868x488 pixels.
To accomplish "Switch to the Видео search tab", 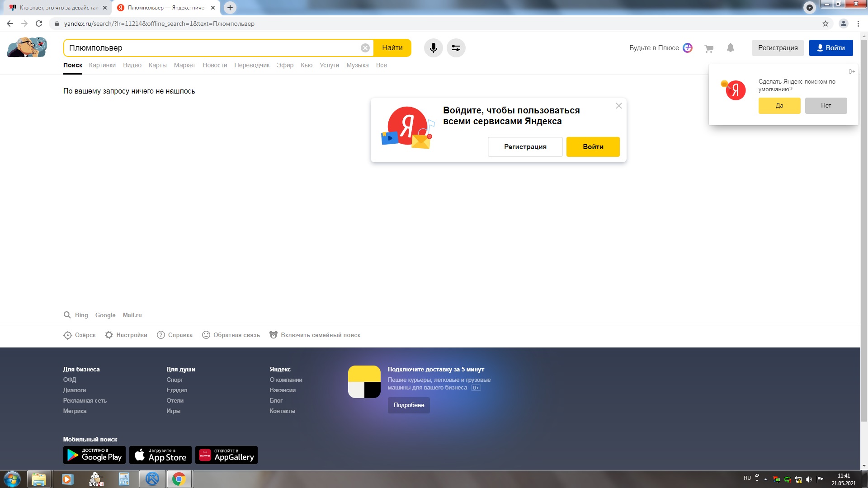I will tap(132, 65).
